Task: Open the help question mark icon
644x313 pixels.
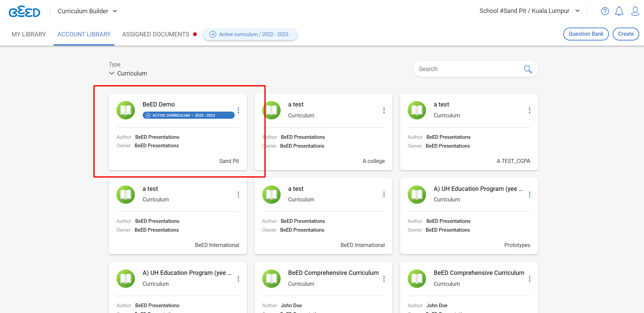Action: tap(605, 11)
